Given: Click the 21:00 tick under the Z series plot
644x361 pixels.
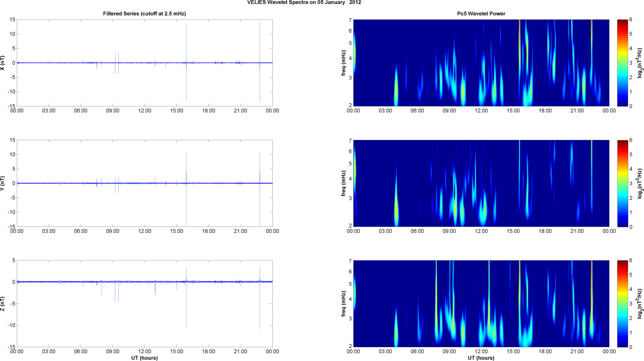Looking at the screenshot, I should 241,351.
